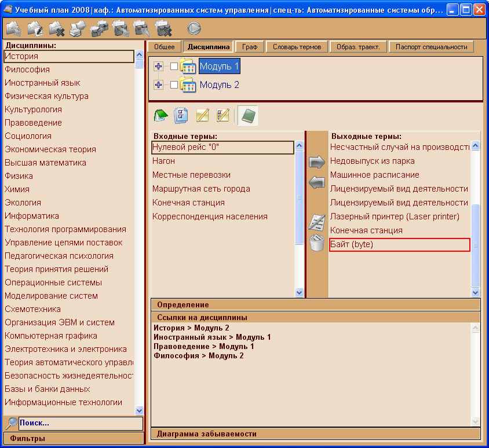Click the cabinet with pencil icon
489x448 pixels.
click(142, 28)
